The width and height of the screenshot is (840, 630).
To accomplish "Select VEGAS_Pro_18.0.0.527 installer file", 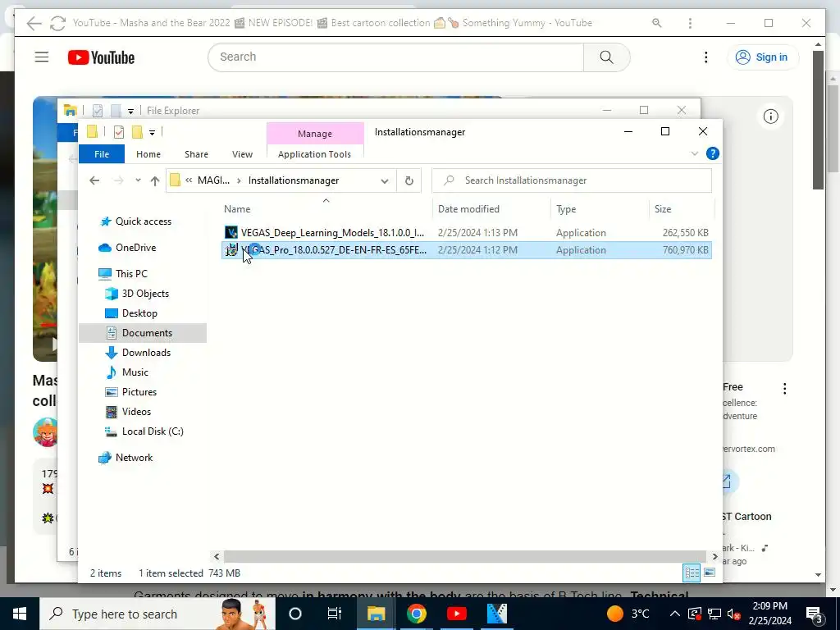I will click(467, 250).
